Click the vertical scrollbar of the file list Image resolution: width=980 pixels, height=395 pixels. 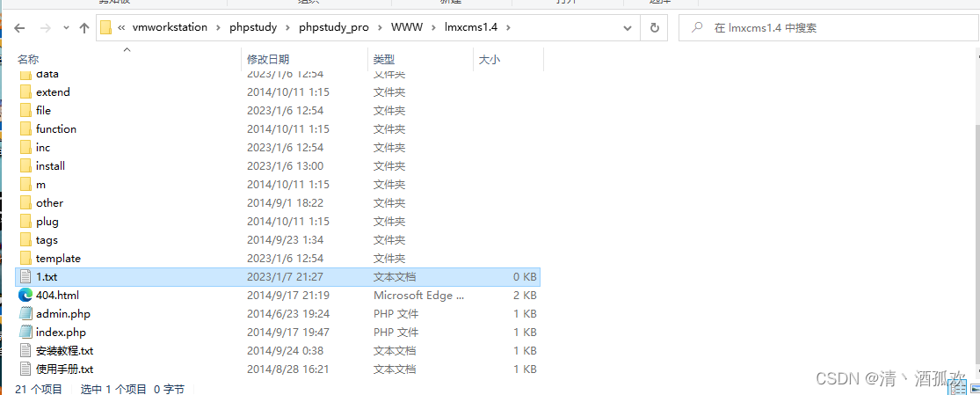(x=972, y=220)
